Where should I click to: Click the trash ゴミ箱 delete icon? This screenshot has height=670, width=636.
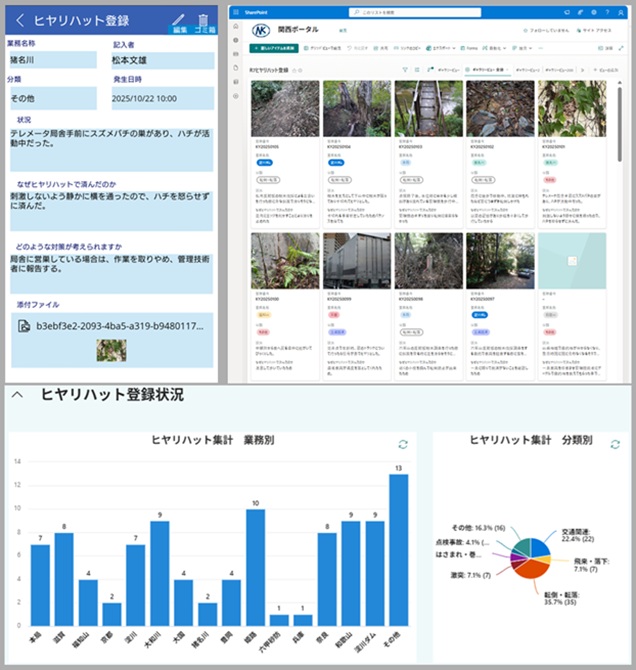[x=203, y=20]
